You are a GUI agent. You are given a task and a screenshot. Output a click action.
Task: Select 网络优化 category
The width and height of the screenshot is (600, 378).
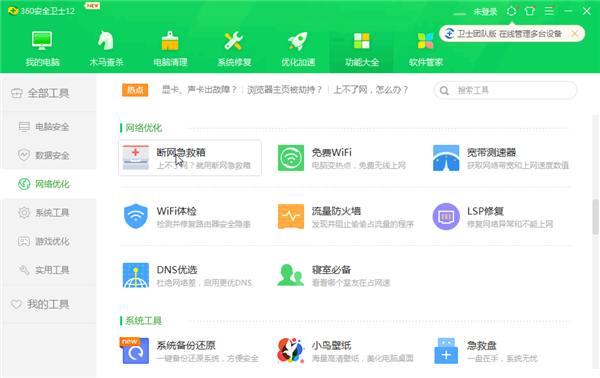coord(48,184)
